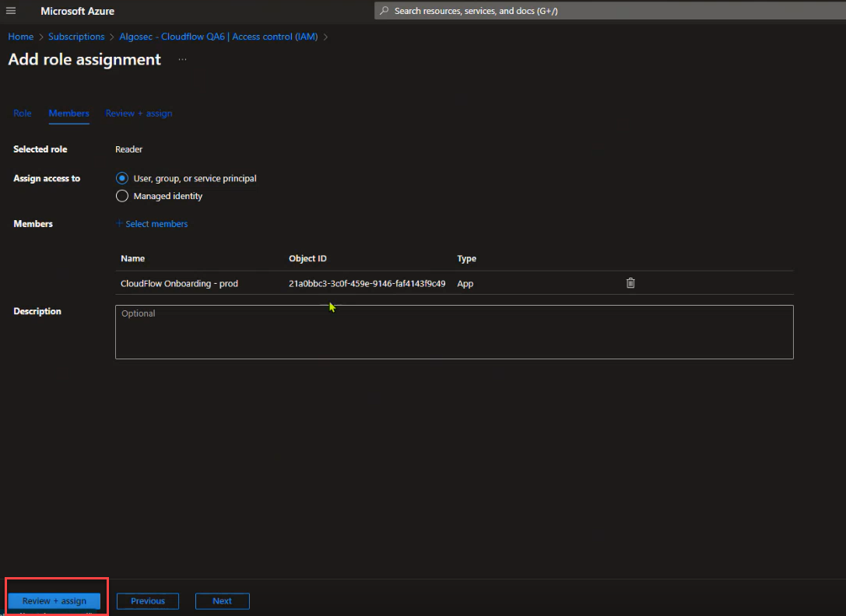This screenshot has height=616, width=846.
Task: Click the Reader selected role value
Action: click(x=129, y=149)
